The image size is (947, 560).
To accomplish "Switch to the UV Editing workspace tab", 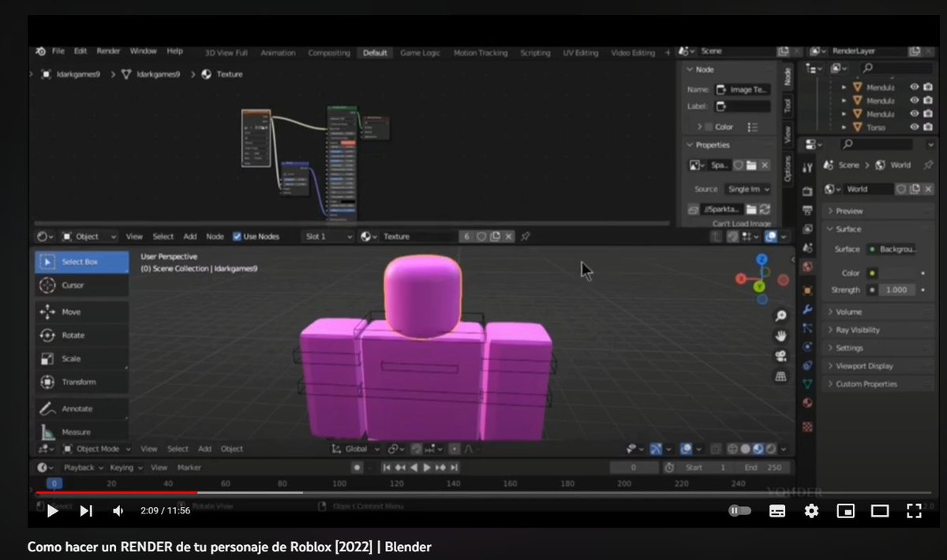I will point(581,53).
